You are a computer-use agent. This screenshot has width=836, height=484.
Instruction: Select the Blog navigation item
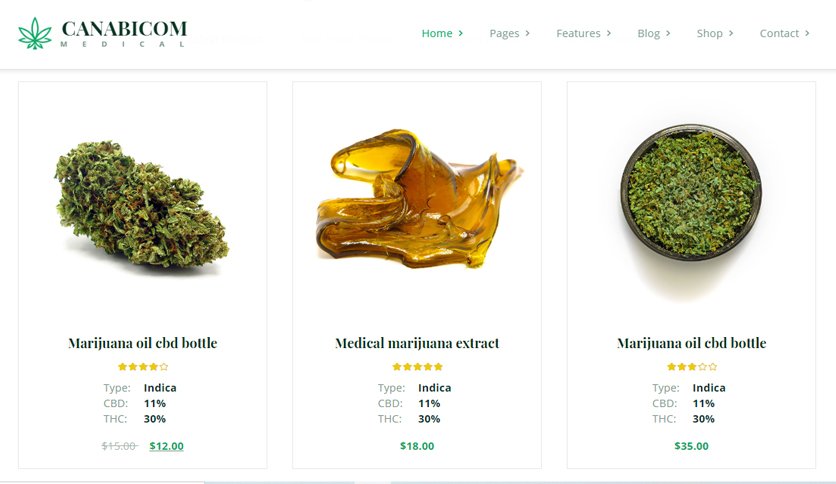648,33
